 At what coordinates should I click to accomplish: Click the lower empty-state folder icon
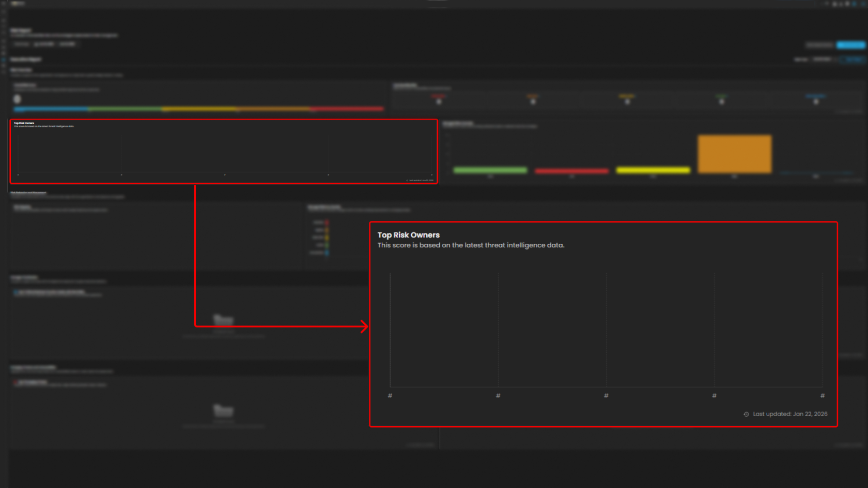[x=223, y=411]
